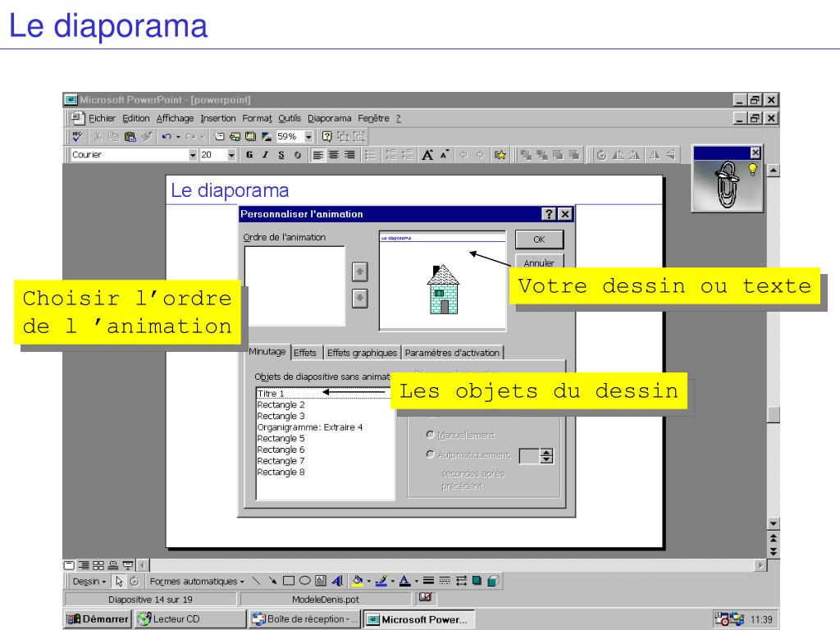
Task: Expand the Undo history dropdown arrow
Action: [x=178, y=137]
